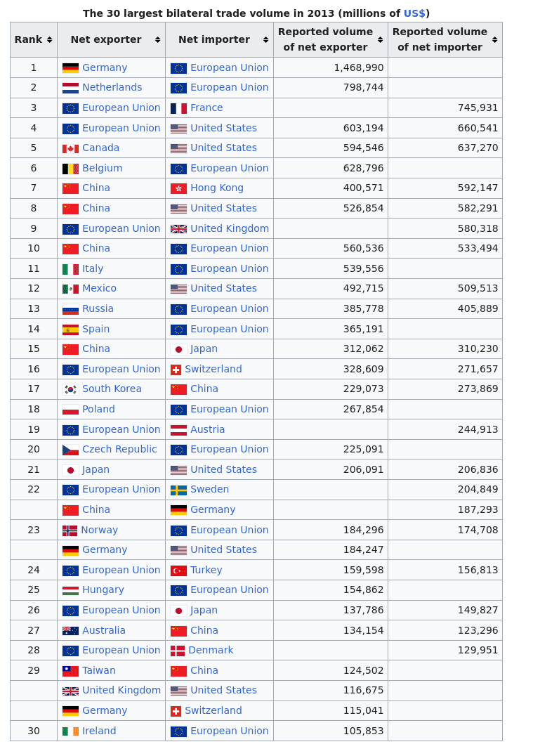Sort by Net exporter column arrows
The height and width of the screenshot is (756, 533).
158,40
